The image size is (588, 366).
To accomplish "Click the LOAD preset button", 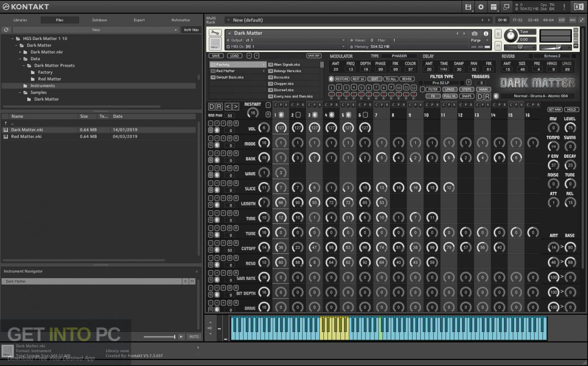I will (234, 56).
